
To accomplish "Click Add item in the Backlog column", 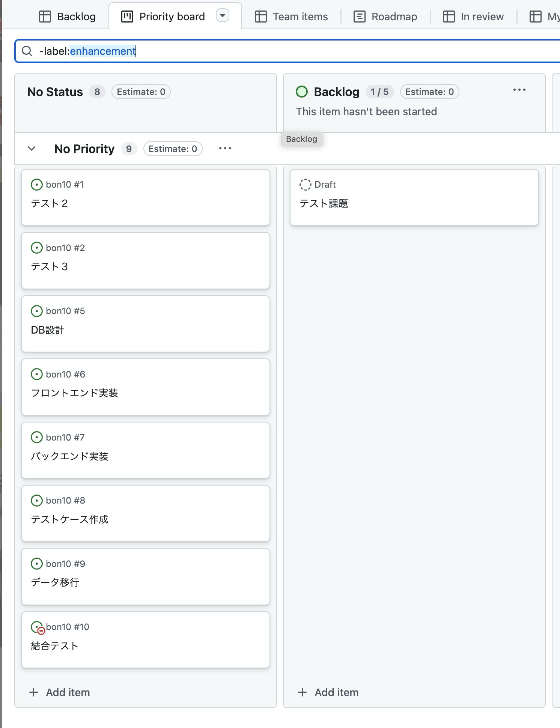I will point(328,692).
